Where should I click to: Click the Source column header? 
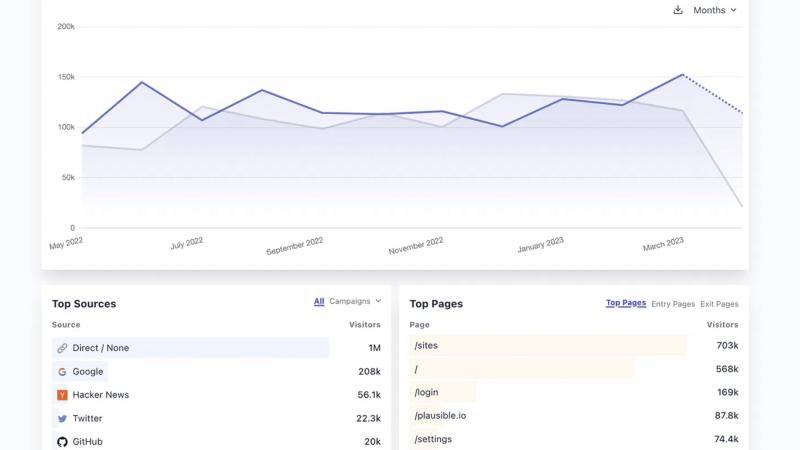point(66,324)
